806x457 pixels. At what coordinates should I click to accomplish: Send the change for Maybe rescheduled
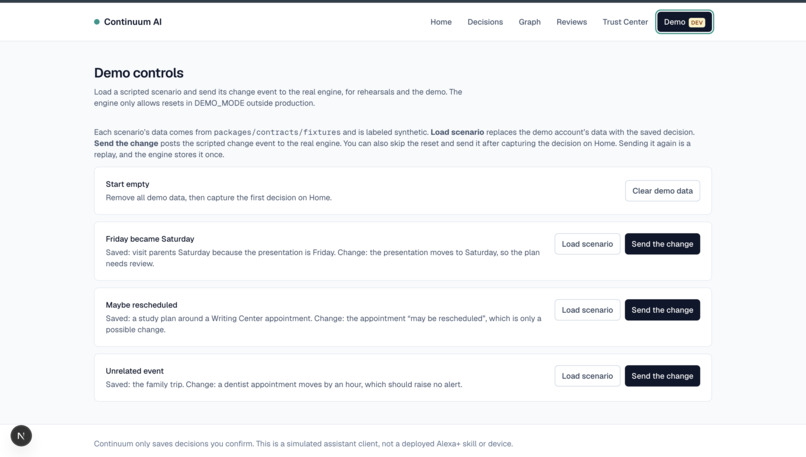[x=662, y=310]
